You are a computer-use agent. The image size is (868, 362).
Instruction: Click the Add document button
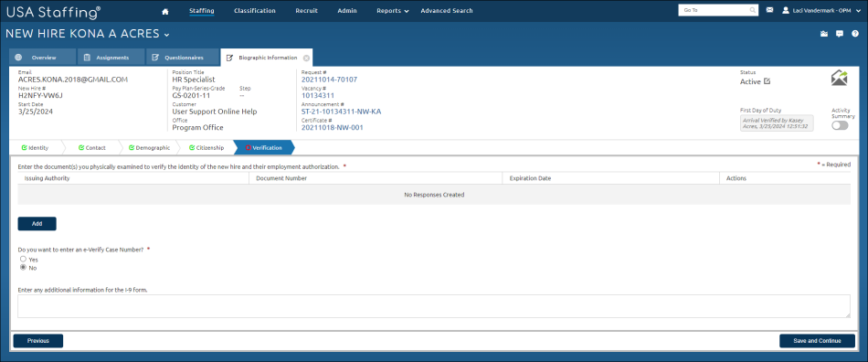[37, 224]
